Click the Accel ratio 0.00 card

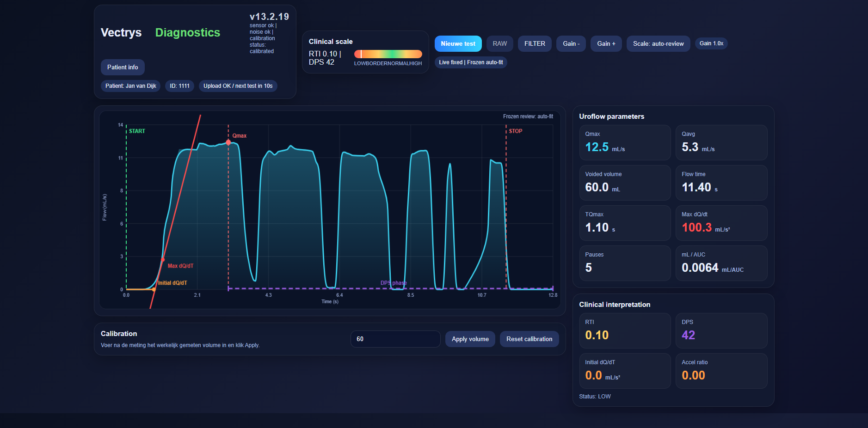pyautogui.click(x=721, y=371)
